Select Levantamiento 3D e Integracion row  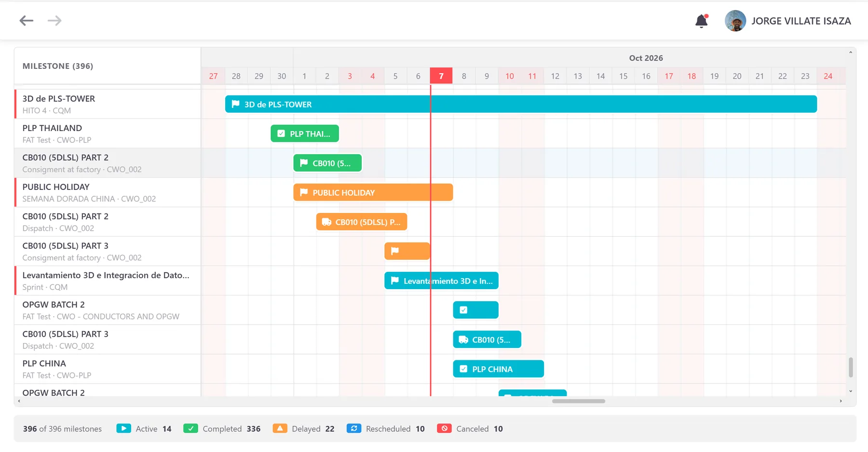(x=108, y=280)
